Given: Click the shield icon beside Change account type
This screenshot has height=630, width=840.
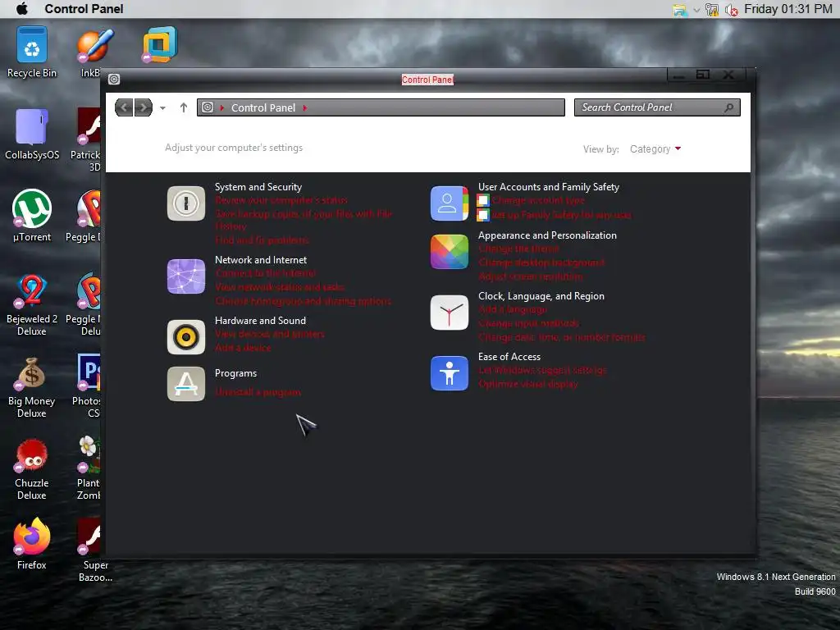Looking at the screenshot, I should 482,200.
